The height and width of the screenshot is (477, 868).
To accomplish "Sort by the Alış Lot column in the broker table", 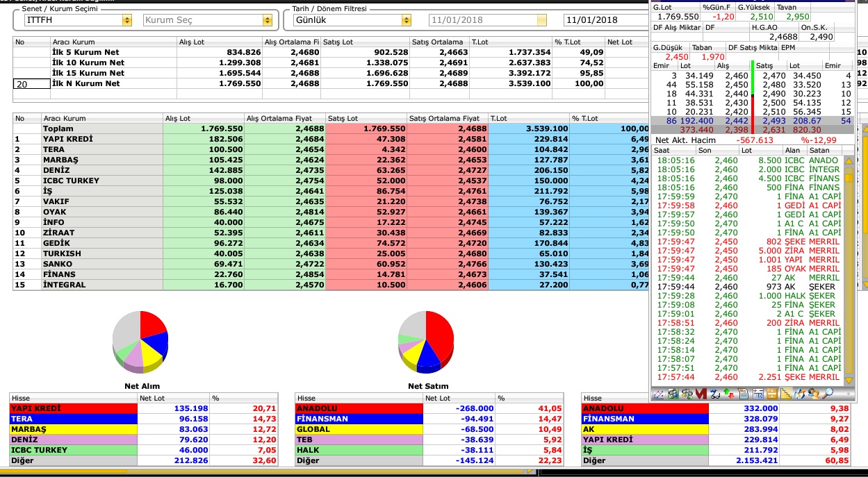I will tap(204, 119).
